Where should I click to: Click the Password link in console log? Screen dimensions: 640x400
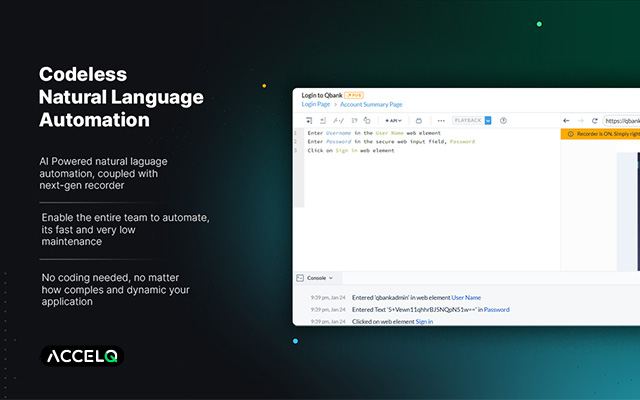click(x=496, y=310)
